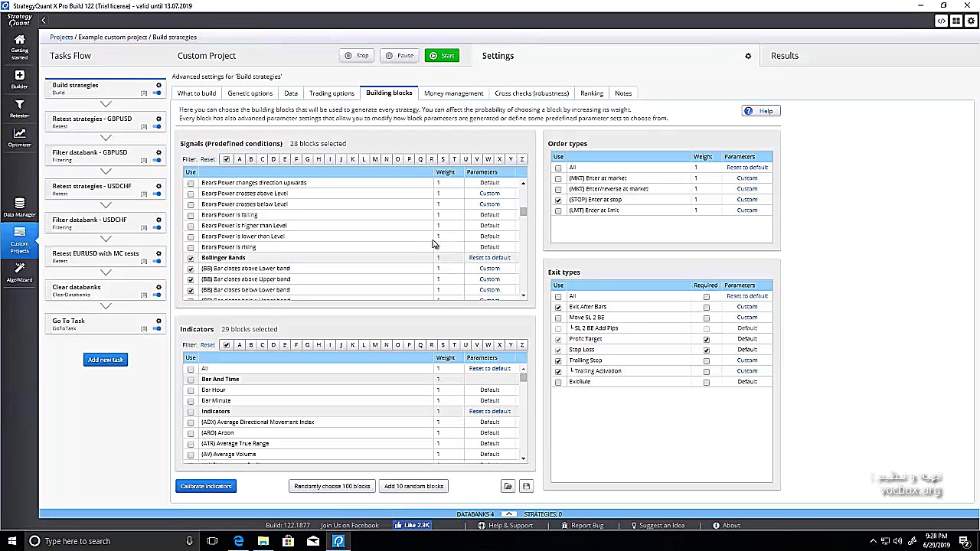Viewport: 980px width, 551px height.
Task: Click the load building blocks folder icon
Action: coord(508,486)
